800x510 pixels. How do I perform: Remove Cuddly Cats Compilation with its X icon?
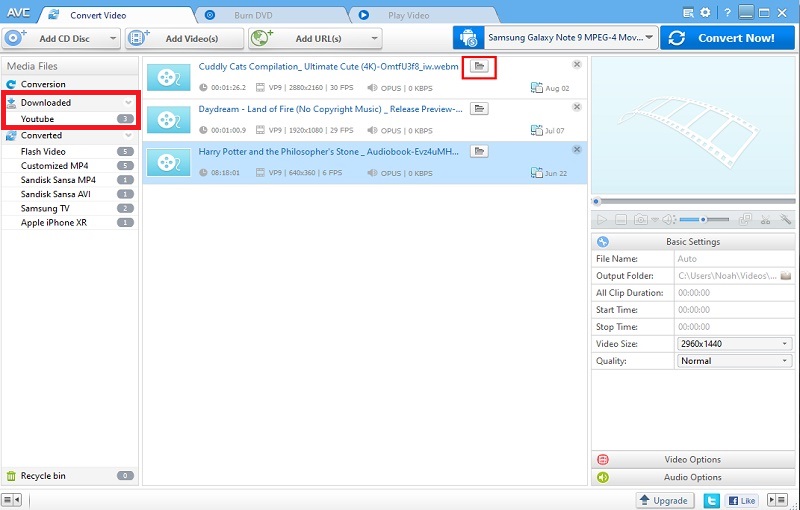(577, 64)
